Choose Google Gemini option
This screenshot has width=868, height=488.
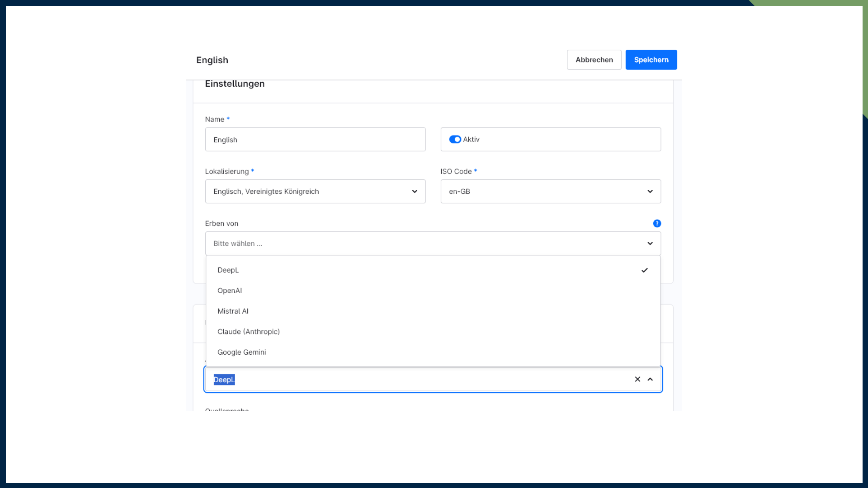click(242, 352)
